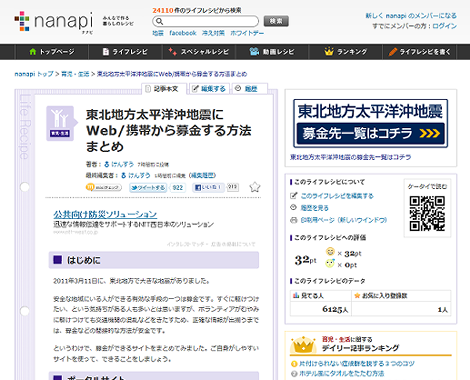Click the sparkle icon beside スペシャルレシピ
The height and width of the screenshot is (380, 470).
pyautogui.click(x=172, y=51)
